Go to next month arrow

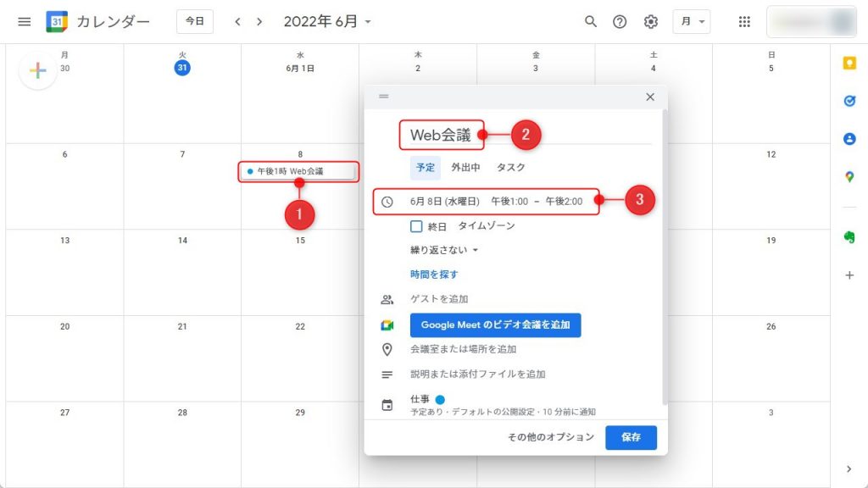click(x=259, y=21)
